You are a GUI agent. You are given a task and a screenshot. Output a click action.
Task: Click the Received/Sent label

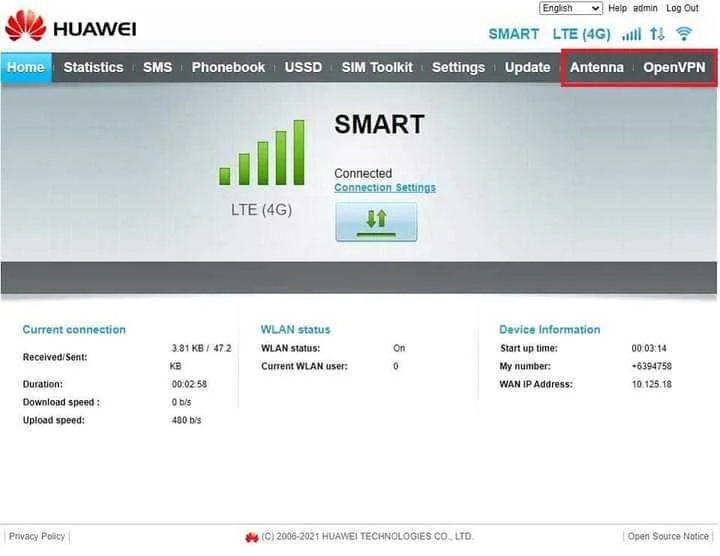(x=55, y=357)
